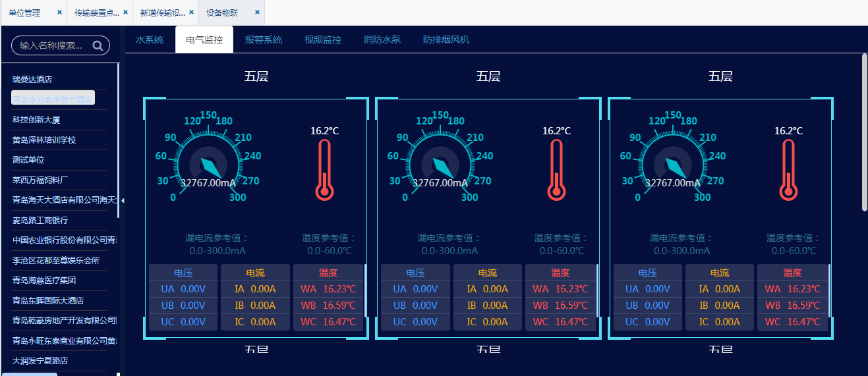Click the second card's 16.2℃ temperature label
Image resolution: width=868 pixels, height=376 pixels.
557,131
